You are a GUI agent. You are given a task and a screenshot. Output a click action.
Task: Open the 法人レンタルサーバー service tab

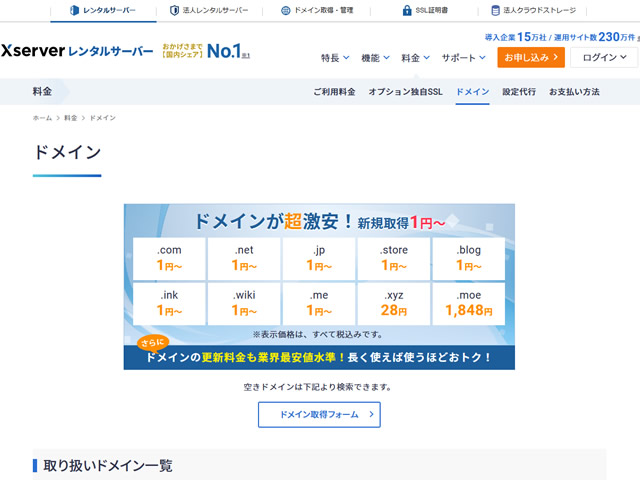click(209, 10)
